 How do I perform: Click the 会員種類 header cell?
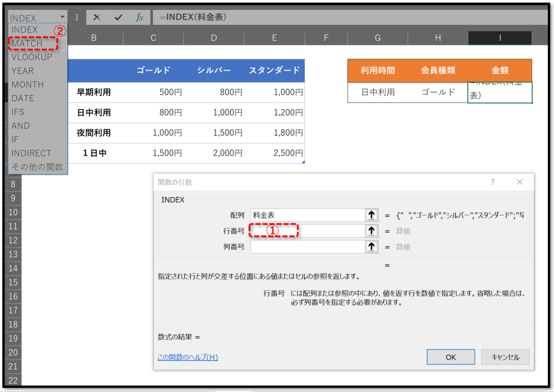pos(438,71)
